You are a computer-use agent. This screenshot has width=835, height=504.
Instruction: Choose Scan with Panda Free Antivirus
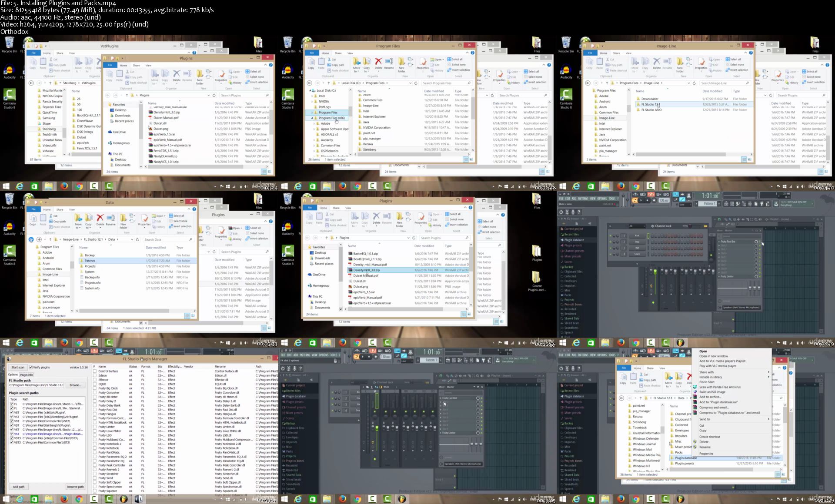pos(720,387)
